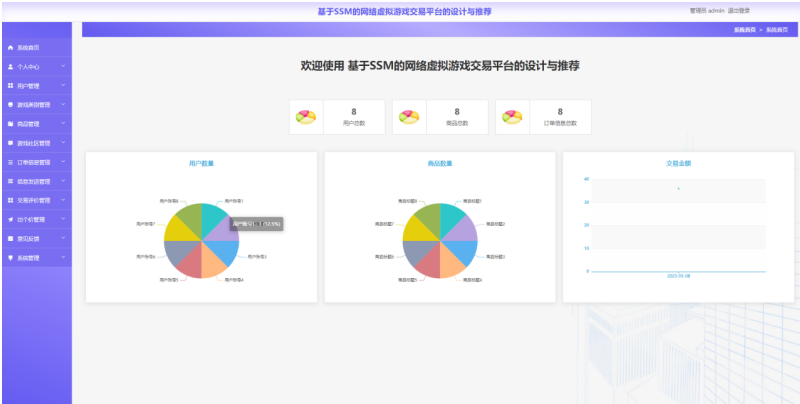Click the pie icon on 订单信息总数 card

512,117
